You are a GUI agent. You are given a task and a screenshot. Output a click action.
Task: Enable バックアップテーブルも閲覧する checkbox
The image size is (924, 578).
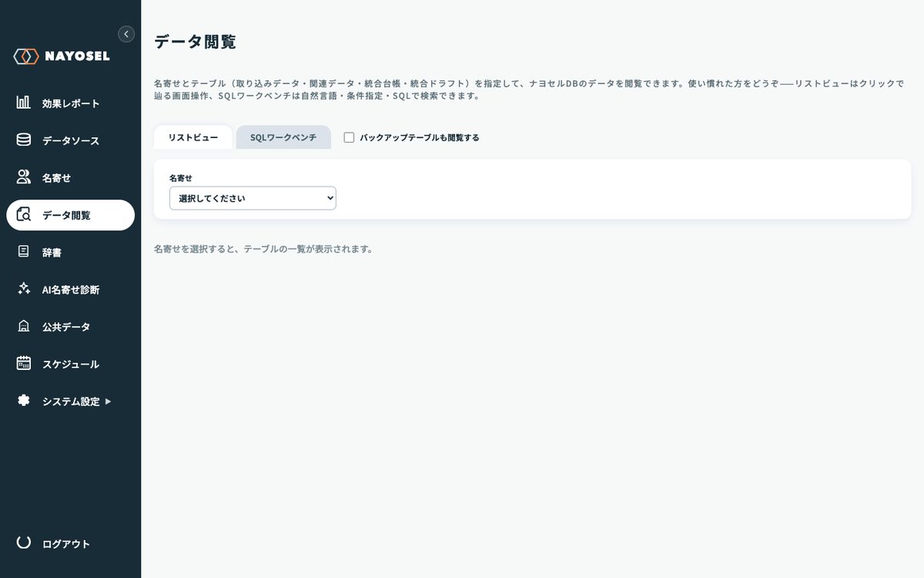click(349, 137)
